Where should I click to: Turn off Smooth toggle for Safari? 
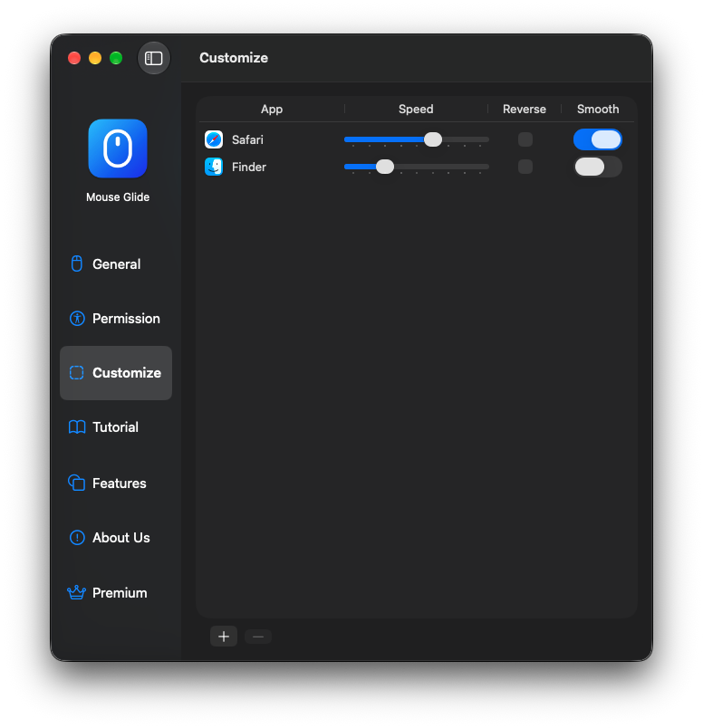[598, 139]
